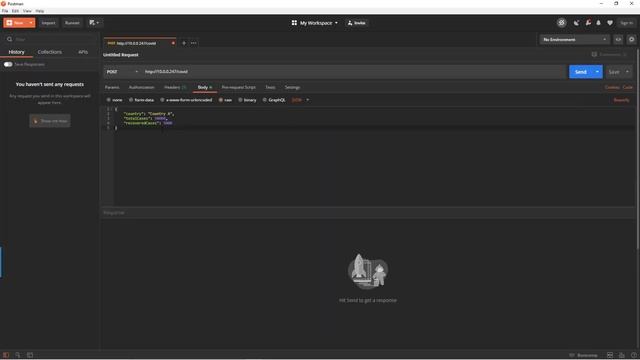Open the Postman console icon in status bar
Screen dimensions: 640x360
point(30,355)
